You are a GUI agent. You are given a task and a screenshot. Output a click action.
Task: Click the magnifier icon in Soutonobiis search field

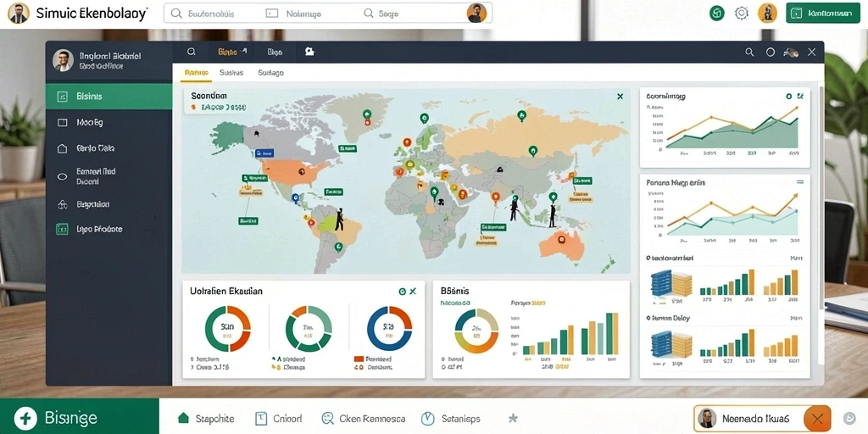tap(176, 14)
